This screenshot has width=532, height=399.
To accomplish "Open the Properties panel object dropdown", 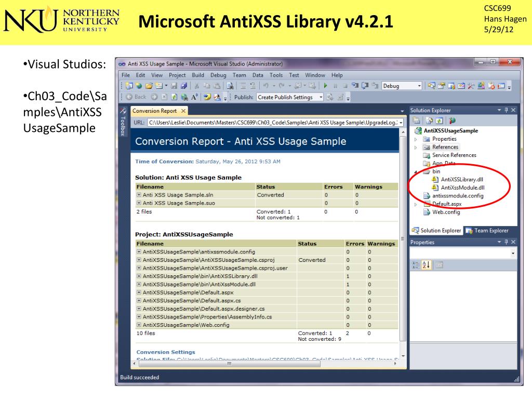I will pos(513,254).
